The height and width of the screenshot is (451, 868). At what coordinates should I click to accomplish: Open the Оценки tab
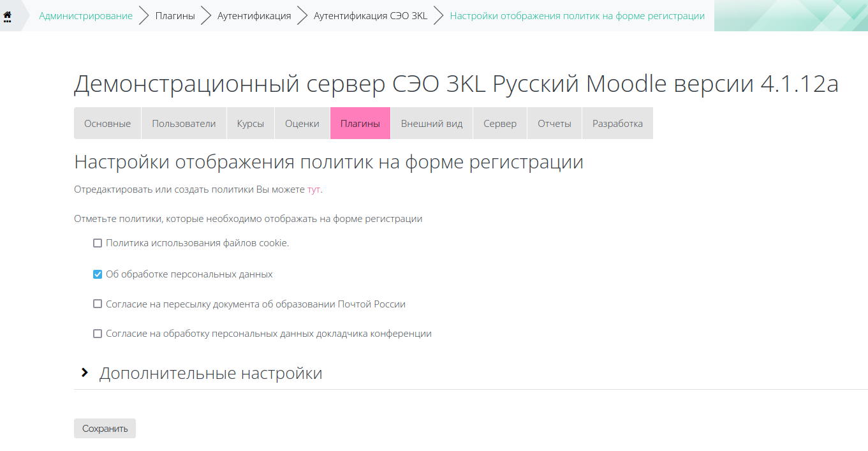click(x=302, y=124)
